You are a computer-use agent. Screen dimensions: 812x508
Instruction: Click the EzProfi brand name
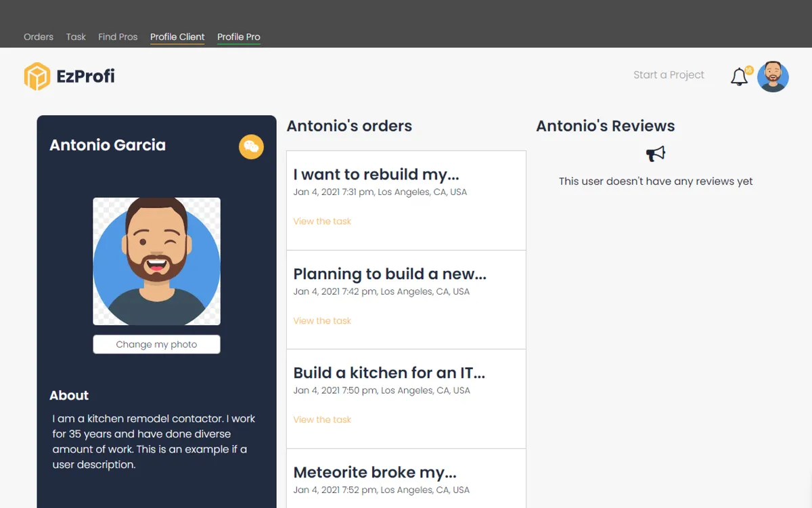(86, 77)
